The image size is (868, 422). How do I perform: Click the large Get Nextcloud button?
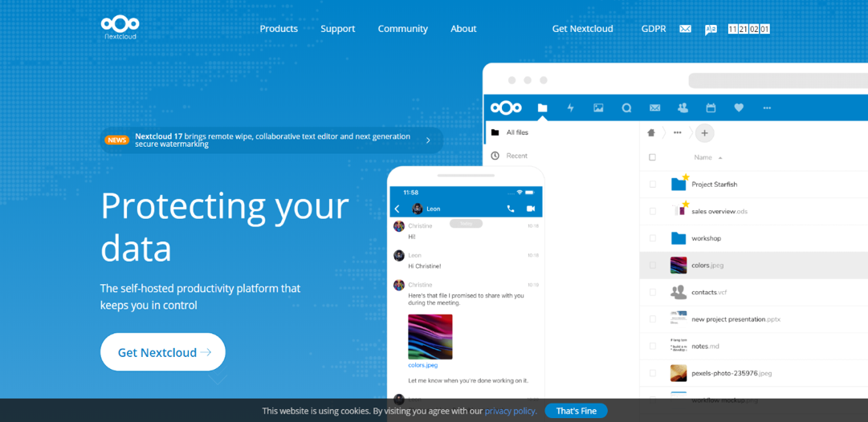click(x=163, y=351)
